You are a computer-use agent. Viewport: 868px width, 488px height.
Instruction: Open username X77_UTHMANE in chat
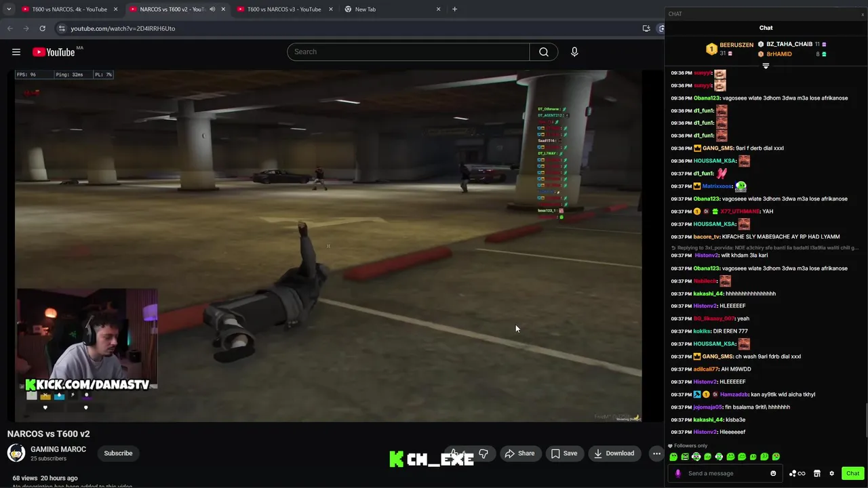740,211
